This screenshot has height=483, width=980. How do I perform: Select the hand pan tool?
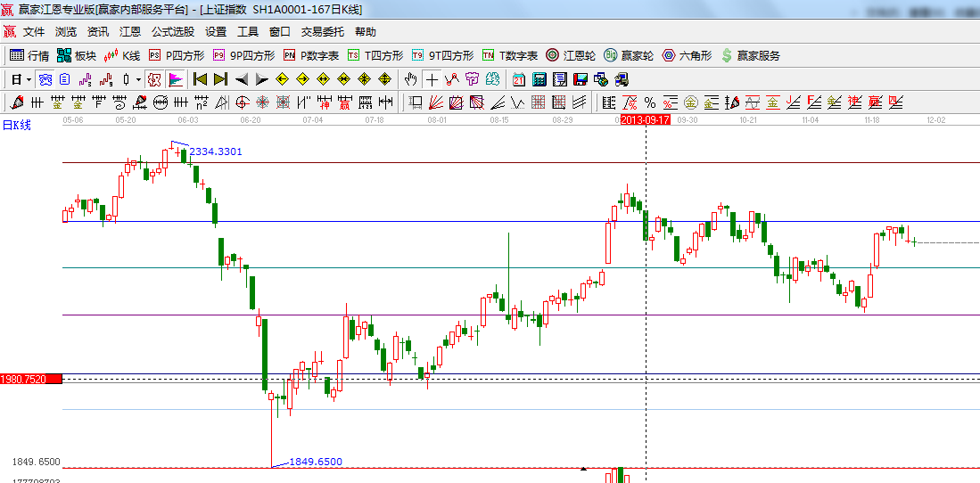point(410,79)
